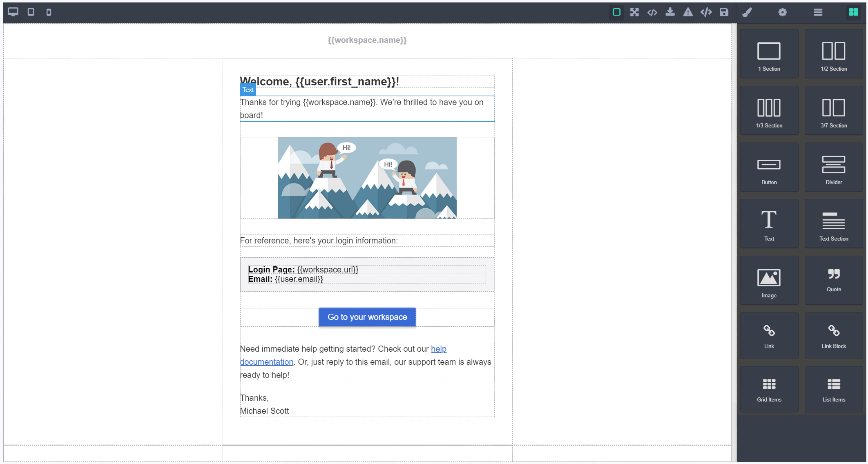This screenshot has height=464, width=868.
Task: Click the blue Text component badge
Action: pyautogui.click(x=248, y=90)
